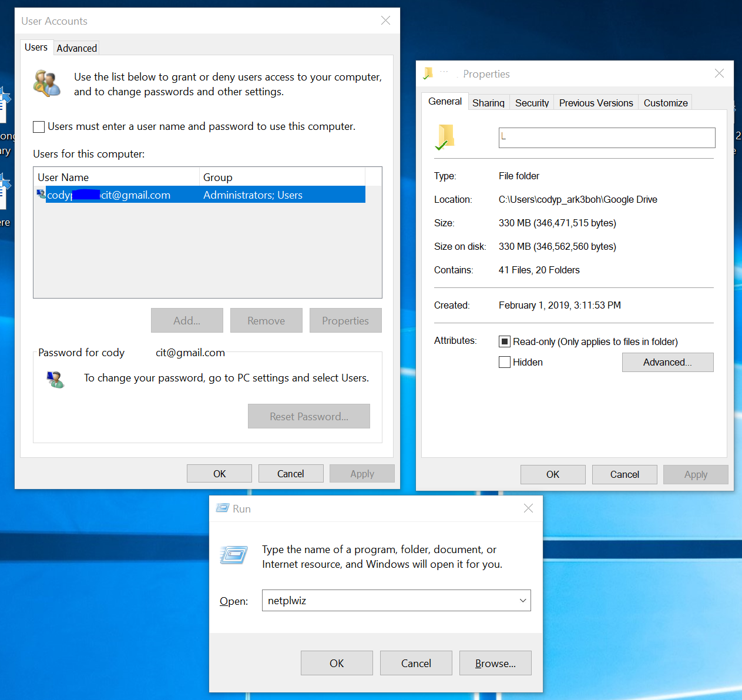Click the Run dialog program icon
742x700 pixels.
click(x=233, y=555)
